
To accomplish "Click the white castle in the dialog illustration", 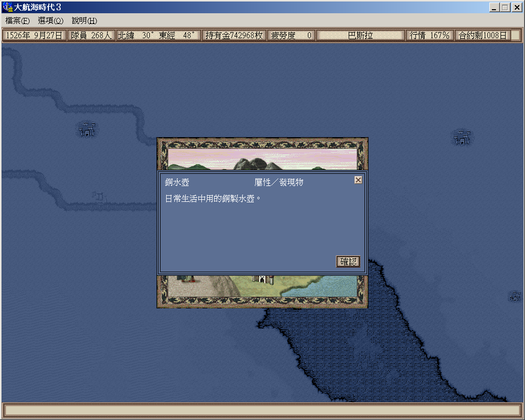I will [262, 279].
